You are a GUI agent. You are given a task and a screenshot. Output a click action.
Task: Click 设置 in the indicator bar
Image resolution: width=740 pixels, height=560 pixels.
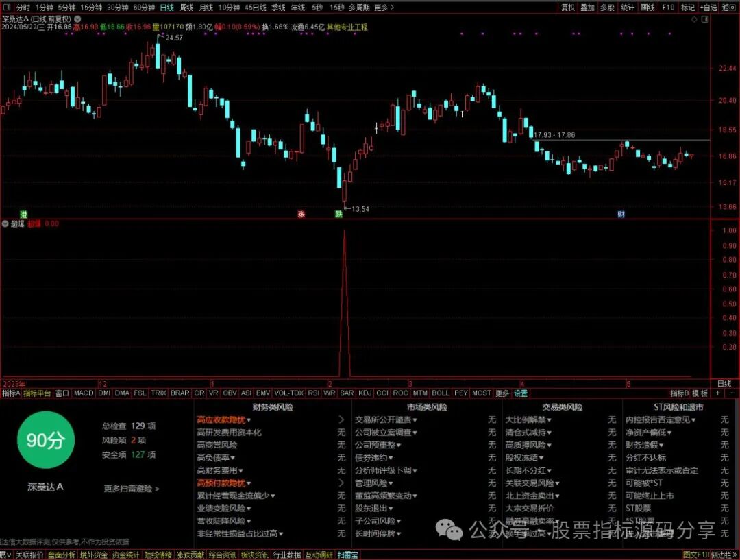click(521, 393)
